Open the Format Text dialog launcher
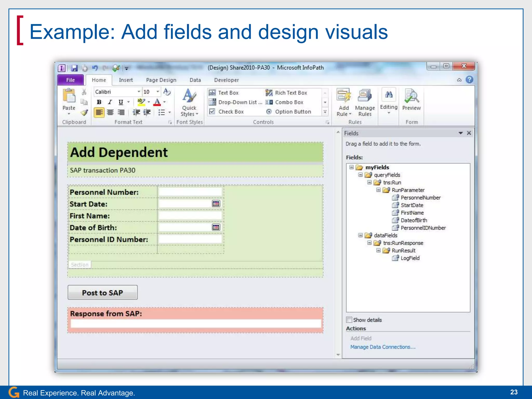This screenshot has height=399, width=532. (x=170, y=122)
